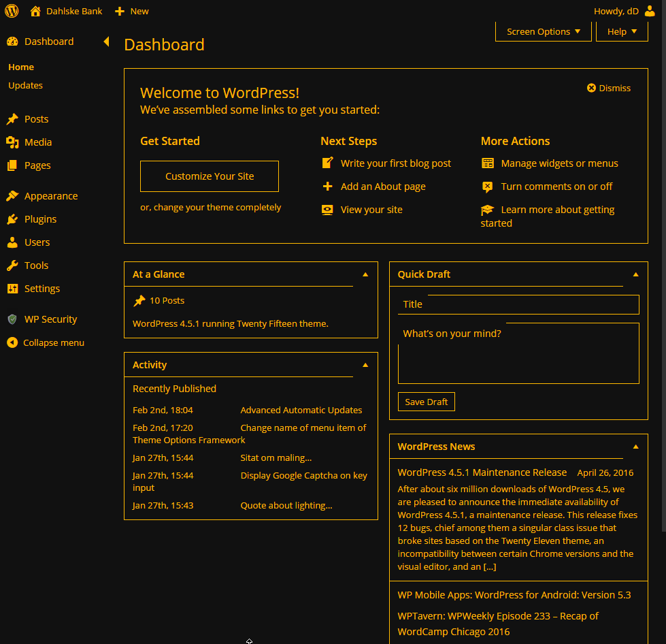Screen dimensions: 666x644
Task: Click the Collapse menu text
Action: [x=54, y=342]
